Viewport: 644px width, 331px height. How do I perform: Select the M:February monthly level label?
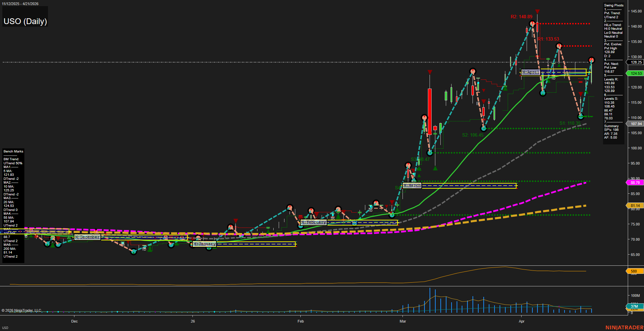coord(314,222)
